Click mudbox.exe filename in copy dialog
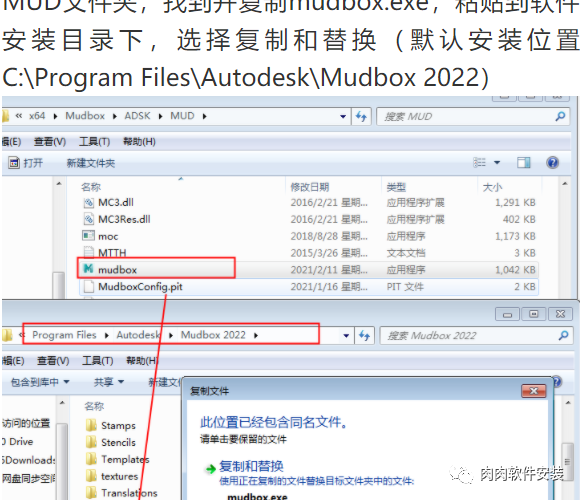582x500 pixels. pos(257,496)
